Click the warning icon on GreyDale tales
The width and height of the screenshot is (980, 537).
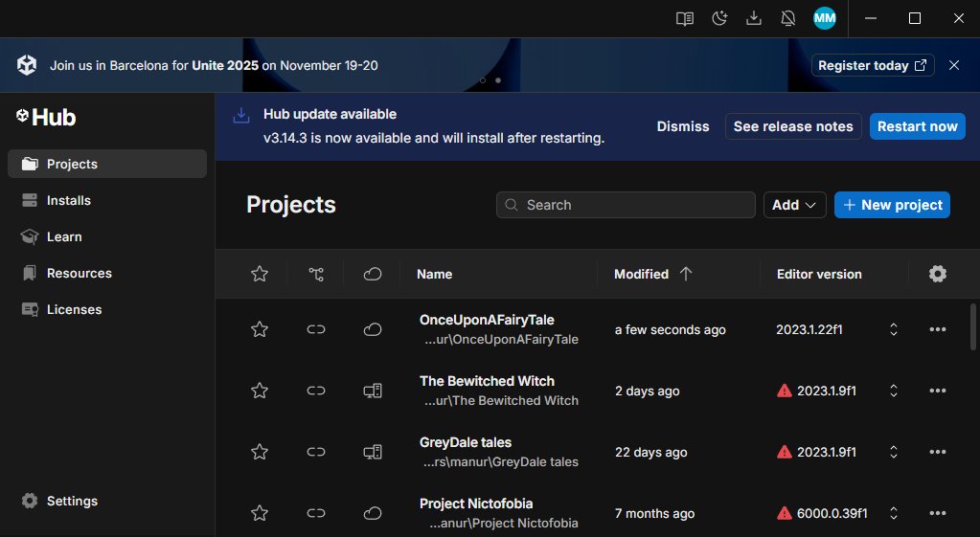(784, 452)
